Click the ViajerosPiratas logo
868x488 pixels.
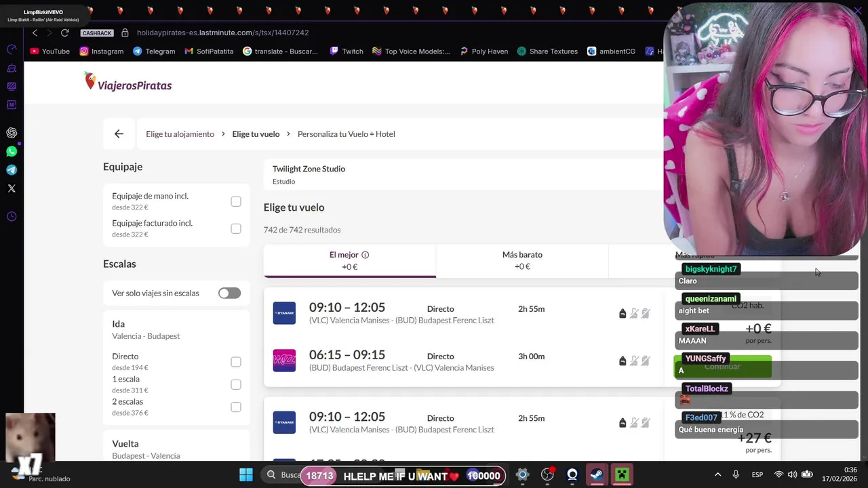[x=127, y=82]
